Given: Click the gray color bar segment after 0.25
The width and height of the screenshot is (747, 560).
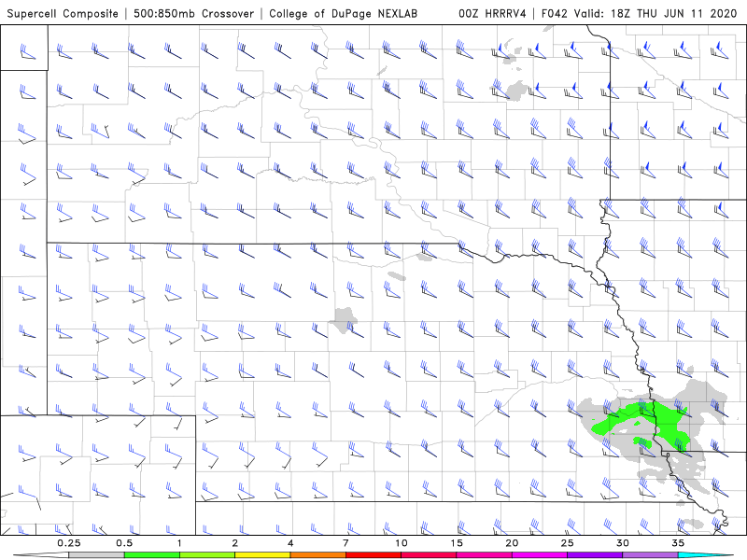Looking at the screenshot, I should point(96,555).
